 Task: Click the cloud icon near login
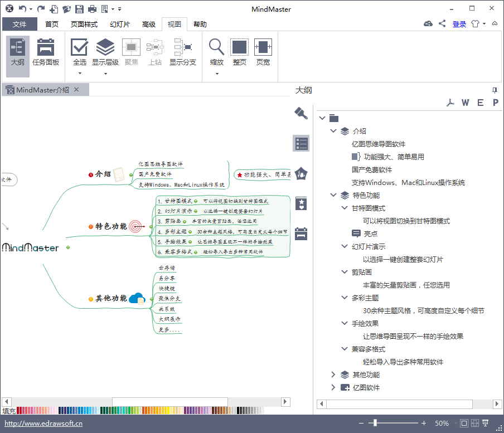pyautogui.click(x=428, y=23)
